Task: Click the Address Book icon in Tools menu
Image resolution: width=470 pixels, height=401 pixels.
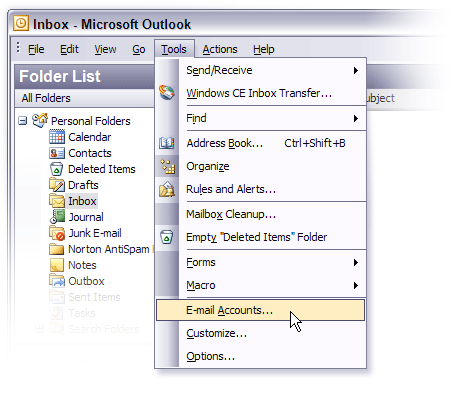Action: click(x=167, y=143)
